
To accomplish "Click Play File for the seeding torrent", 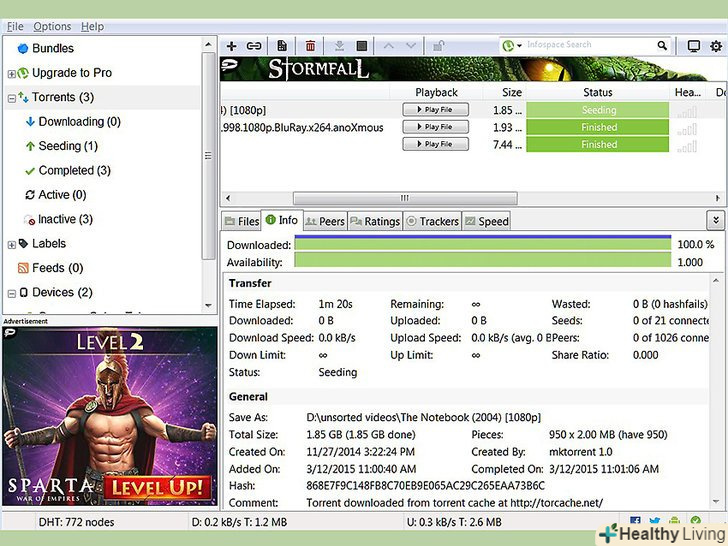I will coord(435,110).
